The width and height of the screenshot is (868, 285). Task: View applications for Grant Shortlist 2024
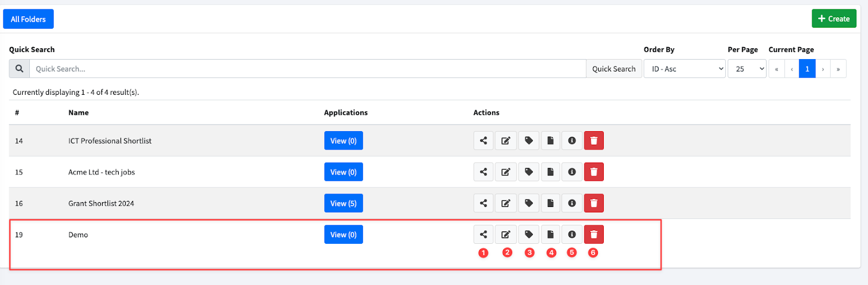click(x=343, y=203)
